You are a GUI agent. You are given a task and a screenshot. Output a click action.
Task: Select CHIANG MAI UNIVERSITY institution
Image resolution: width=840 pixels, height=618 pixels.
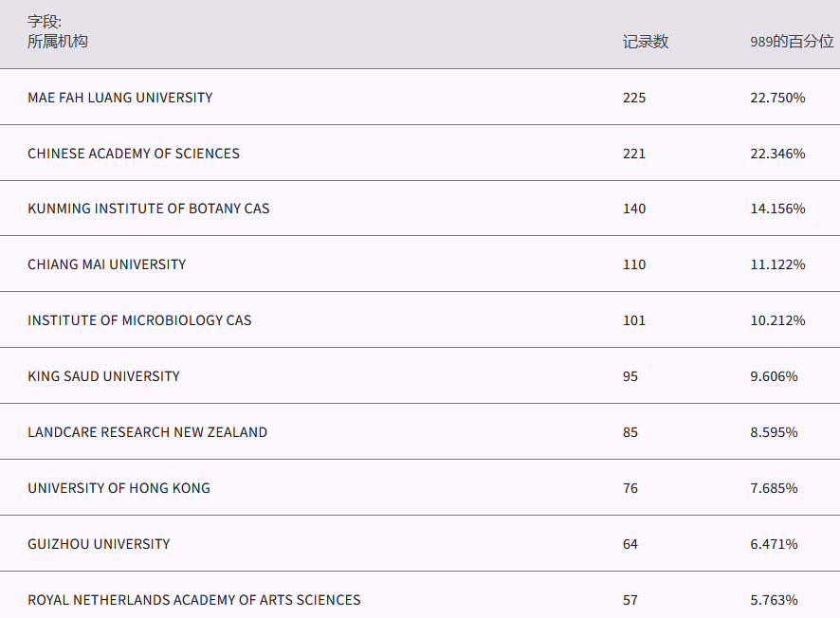pos(107,264)
